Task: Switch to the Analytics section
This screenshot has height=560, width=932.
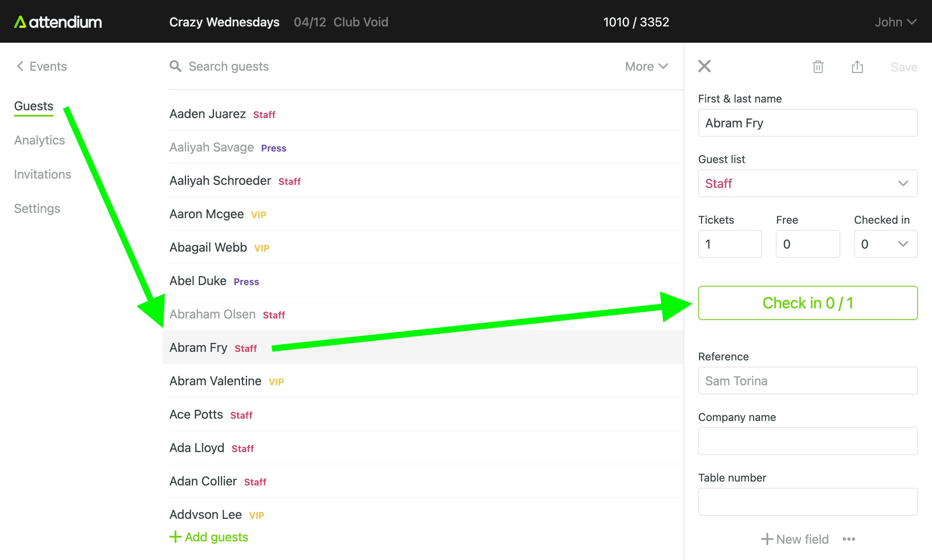Action: [40, 140]
